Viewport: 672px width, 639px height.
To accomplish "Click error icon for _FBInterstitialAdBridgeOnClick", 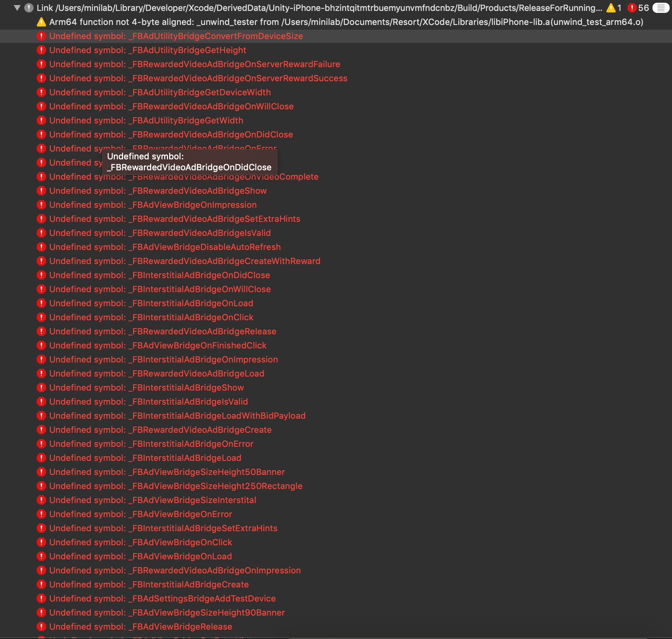I will click(x=41, y=317).
